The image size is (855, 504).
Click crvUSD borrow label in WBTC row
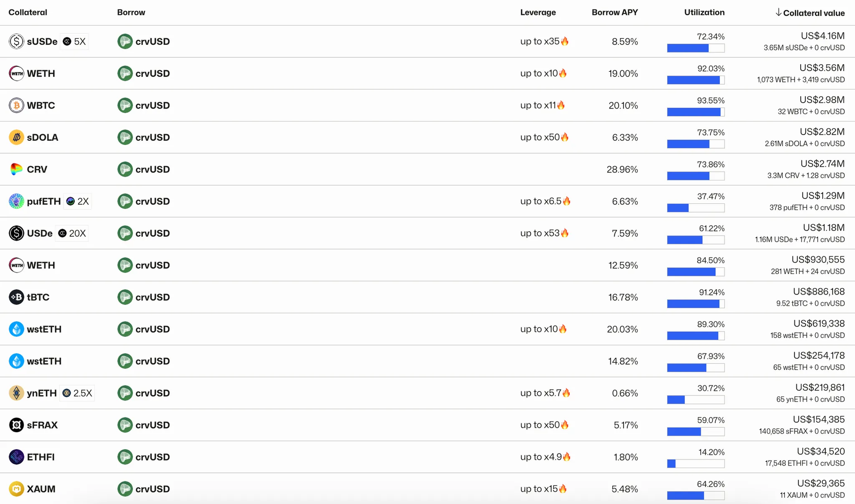[153, 105]
